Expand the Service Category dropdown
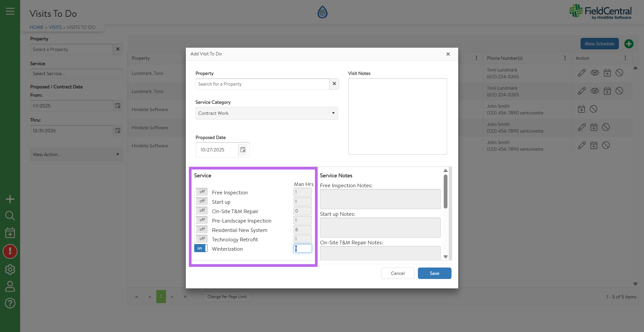Screen dimensions: 644x332 point(267,113)
